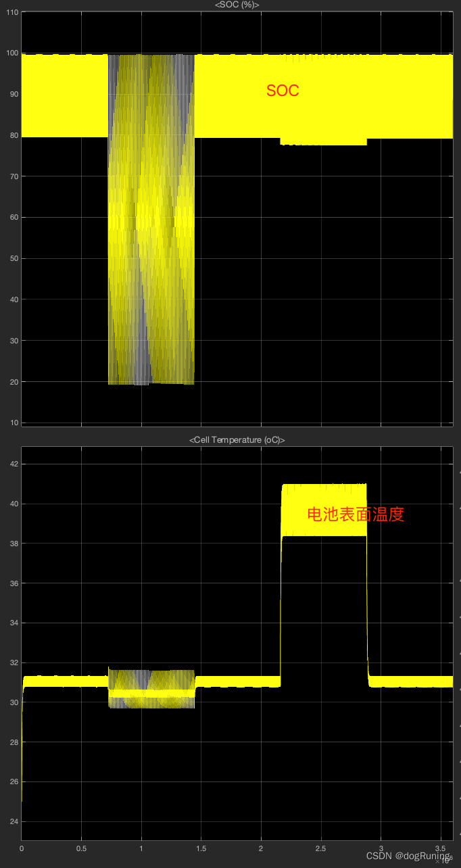Click the 2.5 label on time axis
The width and height of the screenshot is (461, 868).
pyautogui.click(x=321, y=848)
